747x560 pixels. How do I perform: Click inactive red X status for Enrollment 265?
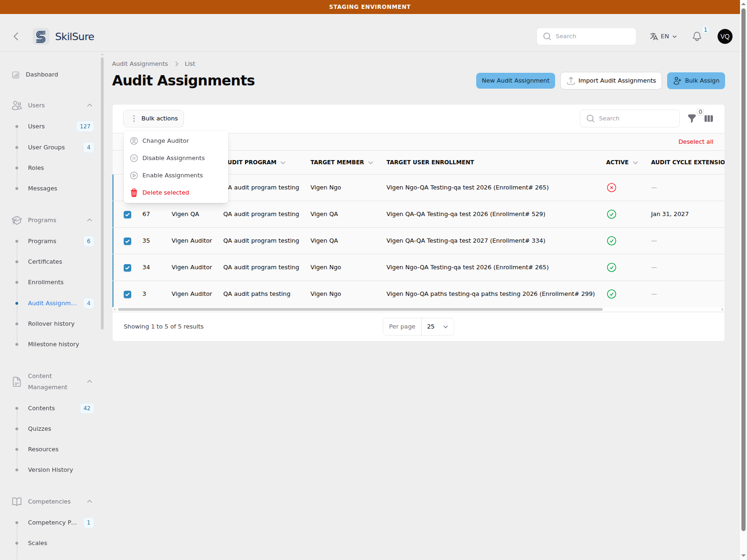click(612, 188)
